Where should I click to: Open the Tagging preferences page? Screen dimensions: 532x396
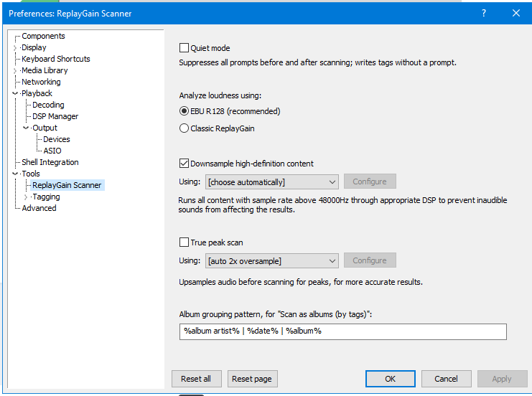coord(46,197)
